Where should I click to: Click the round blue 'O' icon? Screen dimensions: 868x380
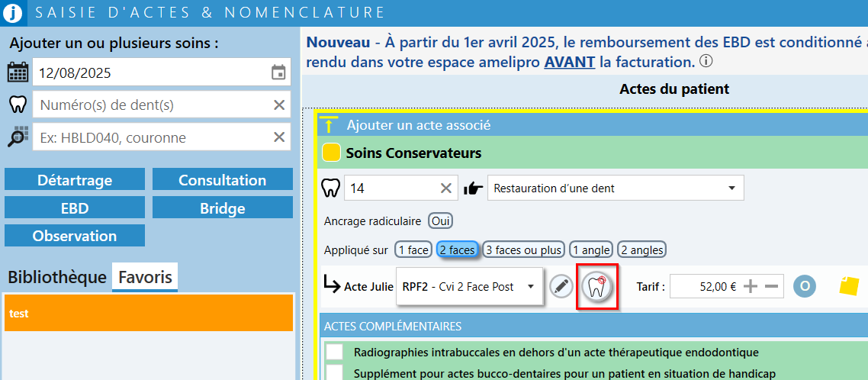click(x=805, y=286)
